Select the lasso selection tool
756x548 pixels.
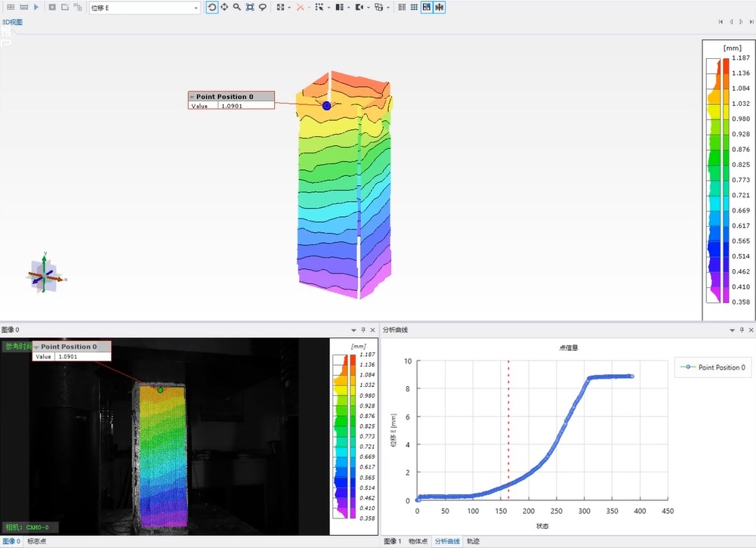coord(263,7)
